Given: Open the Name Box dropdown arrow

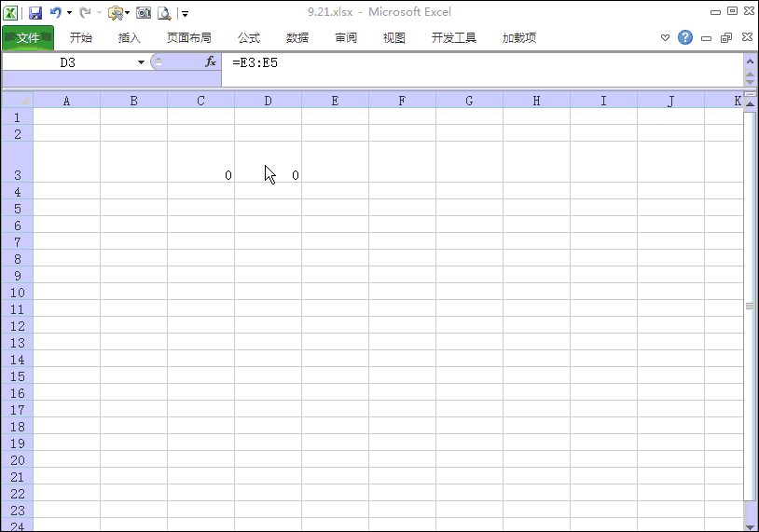Looking at the screenshot, I should pyautogui.click(x=142, y=62).
